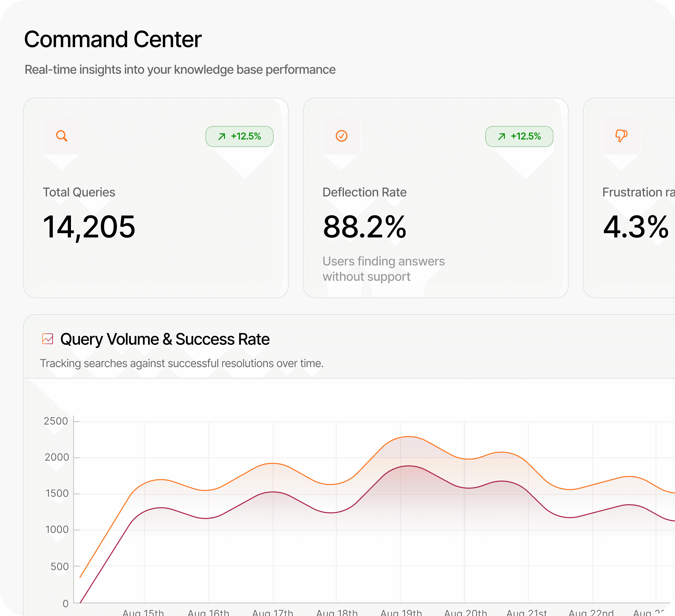Click the Total Queries card label
The height and width of the screenshot is (616, 675).
click(79, 192)
